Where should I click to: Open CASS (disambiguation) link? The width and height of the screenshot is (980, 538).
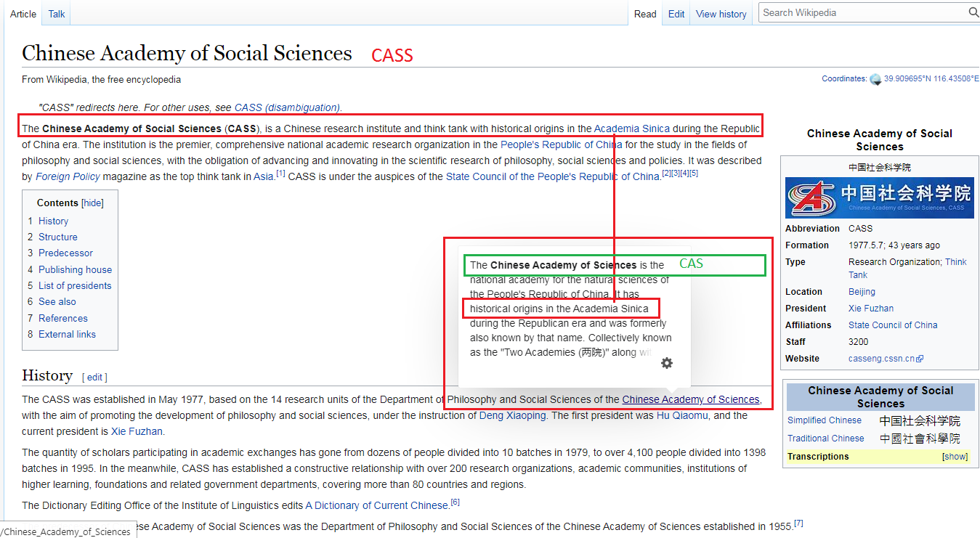[287, 107]
